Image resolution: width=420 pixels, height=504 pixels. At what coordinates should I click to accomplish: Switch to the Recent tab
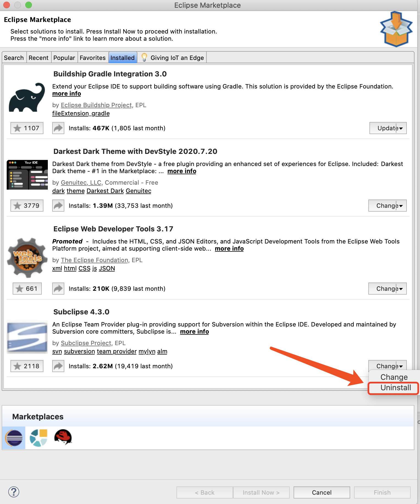38,58
